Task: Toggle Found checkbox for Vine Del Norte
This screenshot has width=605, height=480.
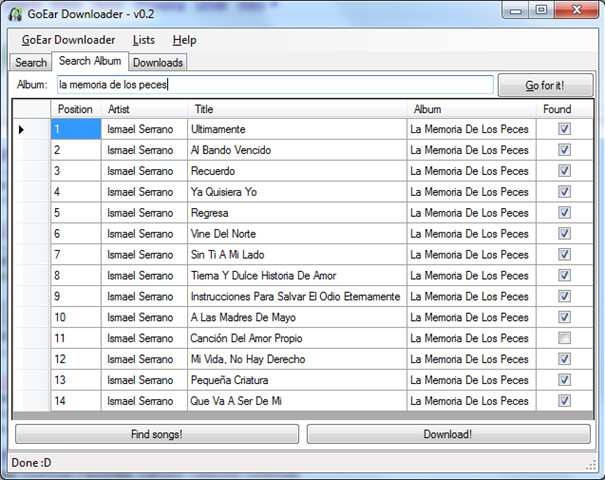Action: [564, 233]
